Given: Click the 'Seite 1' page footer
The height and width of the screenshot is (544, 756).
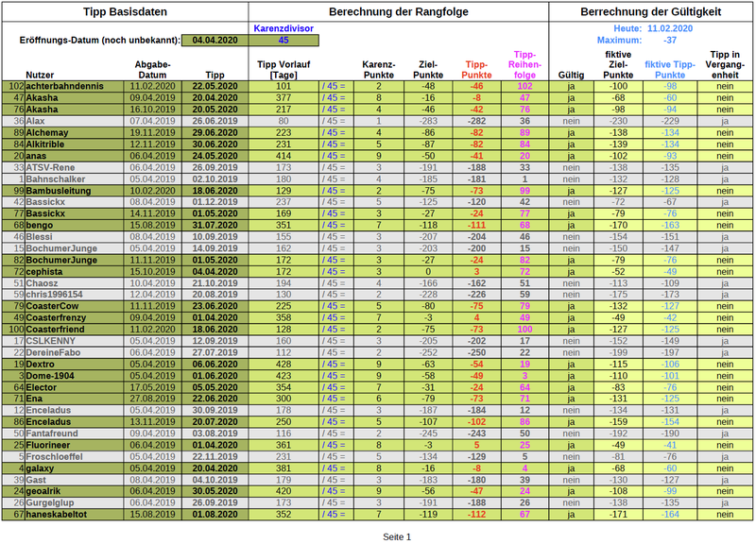Looking at the screenshot, I should click(x=397, y=536).
